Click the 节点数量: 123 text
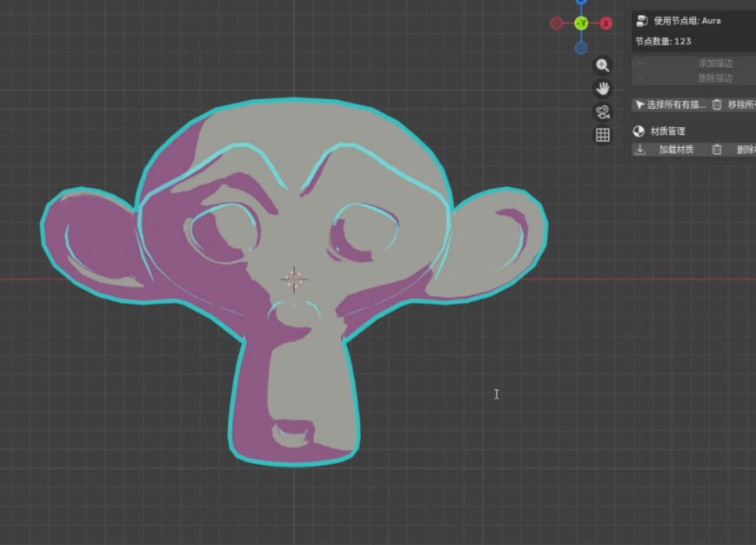Screen dimensions: 756x545 pos(663,42)
